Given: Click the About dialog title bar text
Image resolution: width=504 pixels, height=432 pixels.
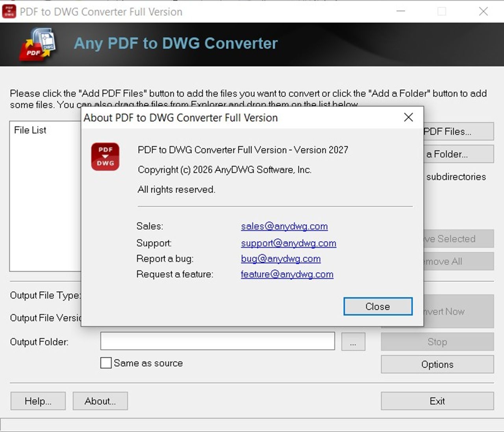Looking at the screenshot, I should (181, 118).
